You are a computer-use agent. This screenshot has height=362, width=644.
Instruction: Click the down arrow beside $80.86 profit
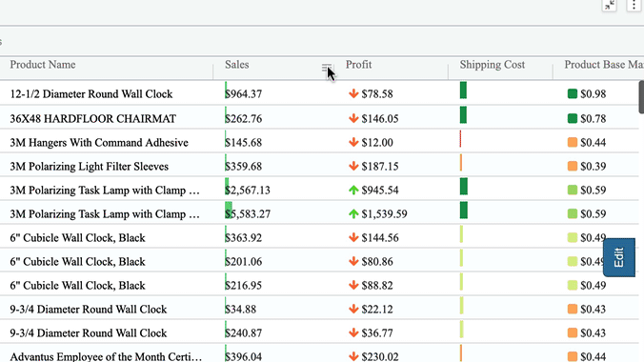(353, 261)
